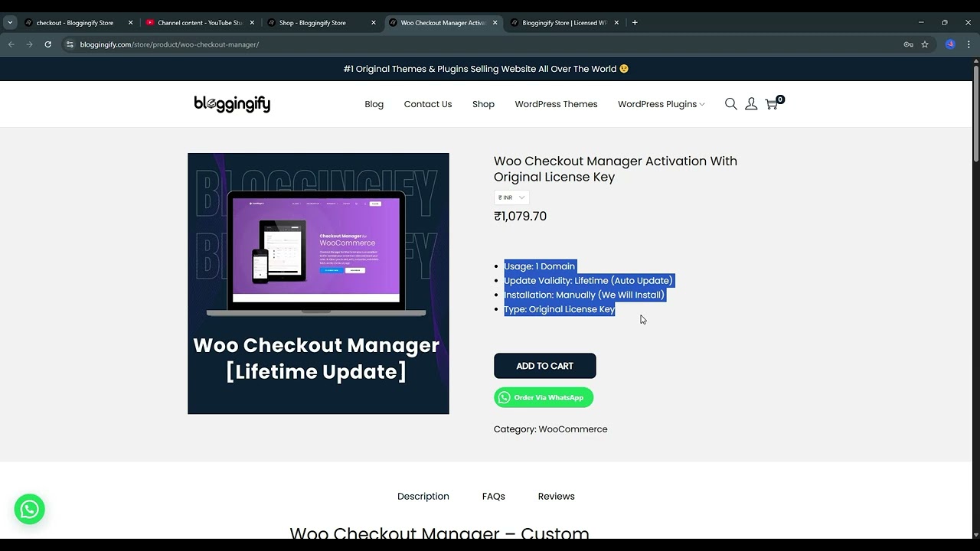The image size is (980, 551).
Task: View site information icon in address bar
Action: 70,44
